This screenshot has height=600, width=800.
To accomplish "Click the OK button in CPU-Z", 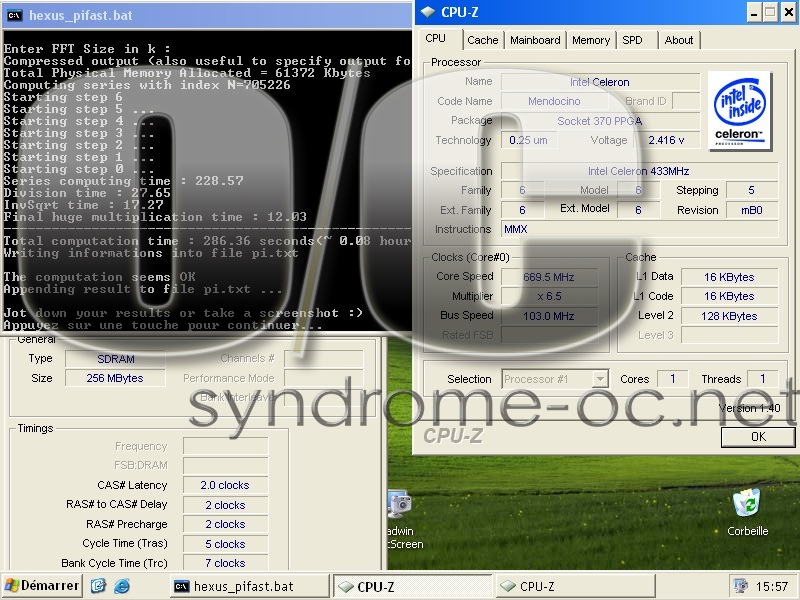I will 758,437.
